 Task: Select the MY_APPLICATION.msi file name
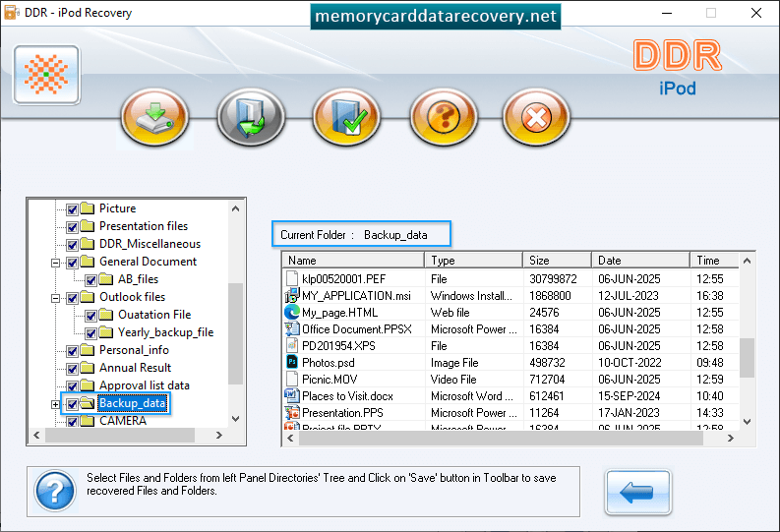click(x=356, y=296)
